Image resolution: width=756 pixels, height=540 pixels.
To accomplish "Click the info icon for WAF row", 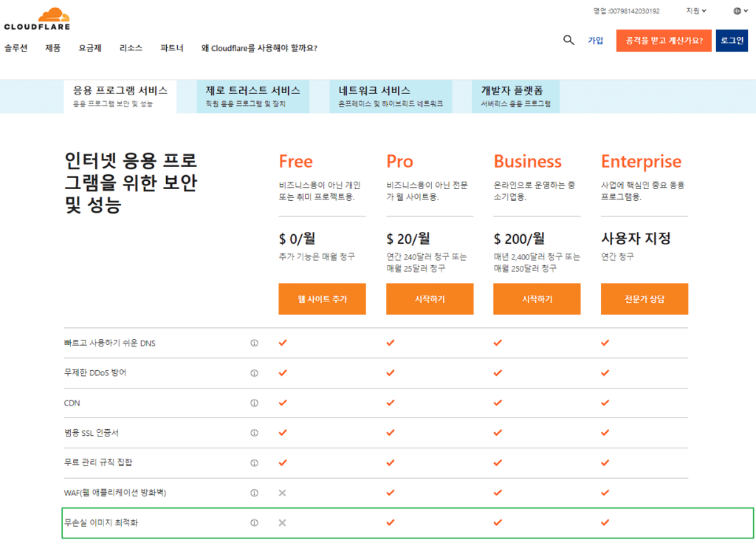I will pyautogui.click(x=254, y=493).
